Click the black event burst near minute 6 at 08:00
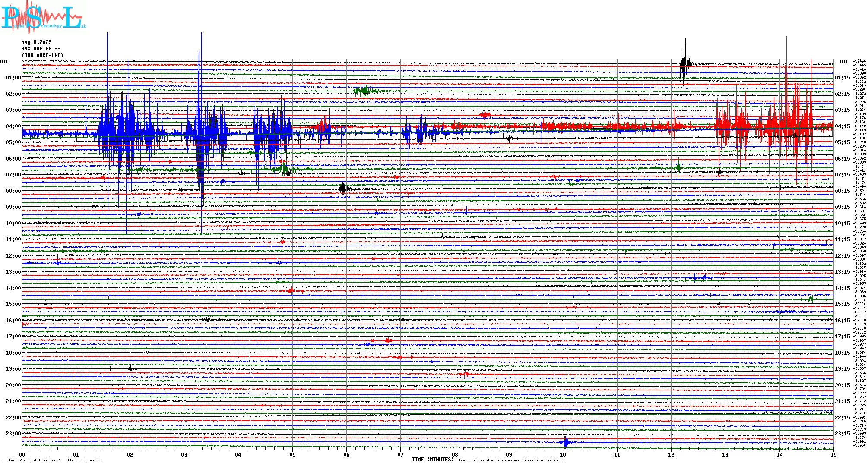Image resolution: width=868 pixels, height=466 pixels. tap(344, 189)
